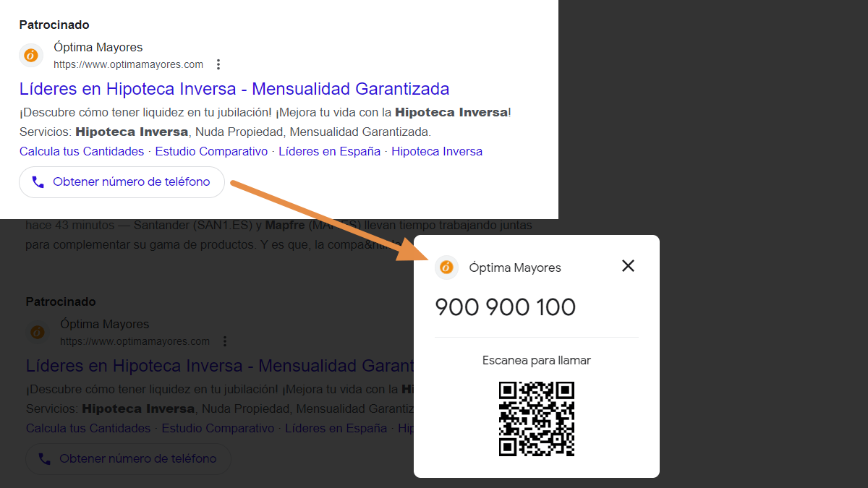Open the three-dot ad options for the first ad

pyautogui.click(x=218, y=64)
